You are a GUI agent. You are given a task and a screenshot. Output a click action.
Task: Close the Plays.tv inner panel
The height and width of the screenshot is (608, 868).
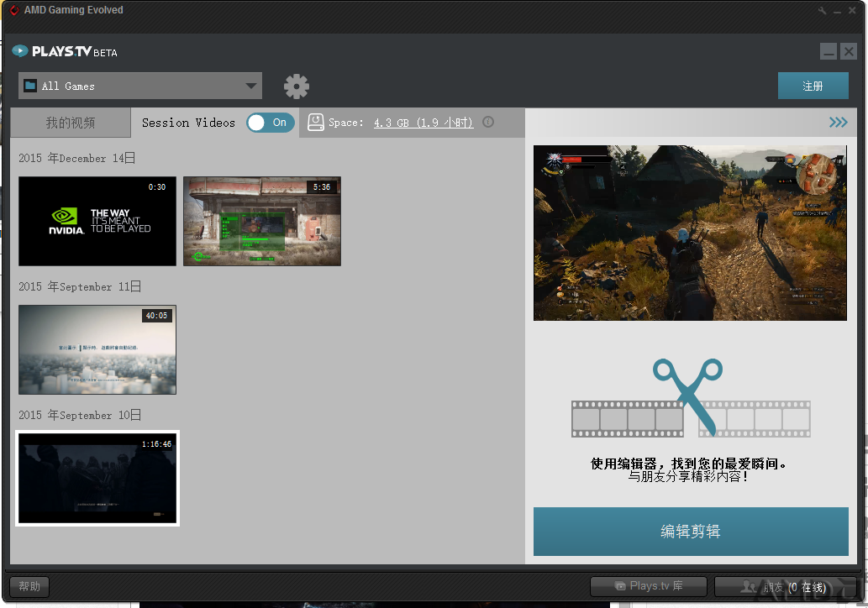(x=848, y=51)
